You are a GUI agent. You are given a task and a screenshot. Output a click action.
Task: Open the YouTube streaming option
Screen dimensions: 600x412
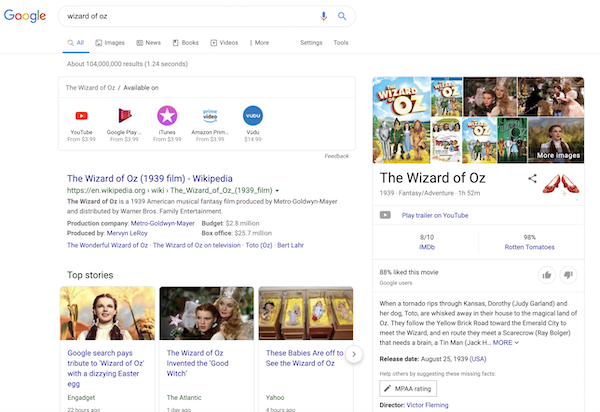coord(82,116)
